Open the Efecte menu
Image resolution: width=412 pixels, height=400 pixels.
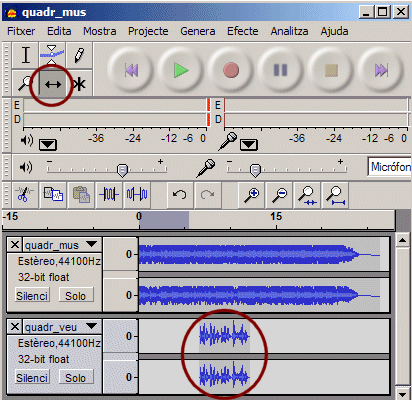[243, 31]
